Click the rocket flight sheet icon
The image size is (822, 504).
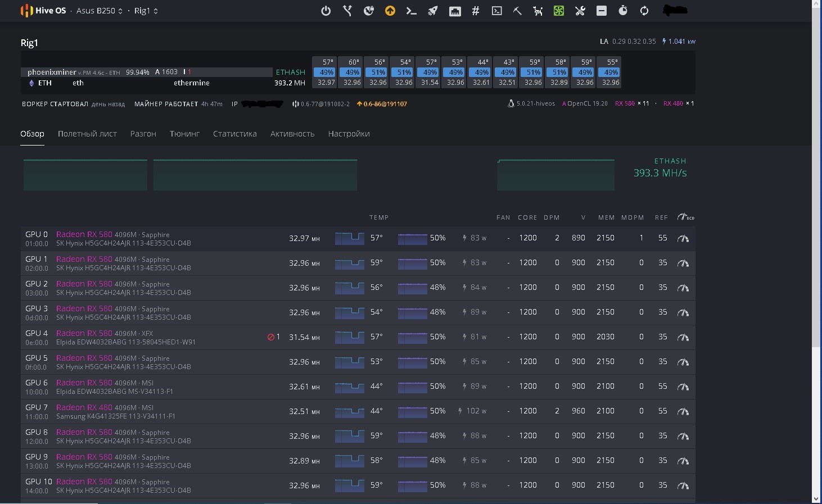click(x=433, y=11)
